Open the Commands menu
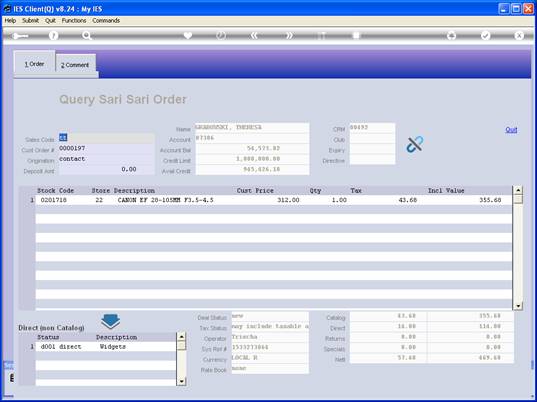 click(106, 21)
